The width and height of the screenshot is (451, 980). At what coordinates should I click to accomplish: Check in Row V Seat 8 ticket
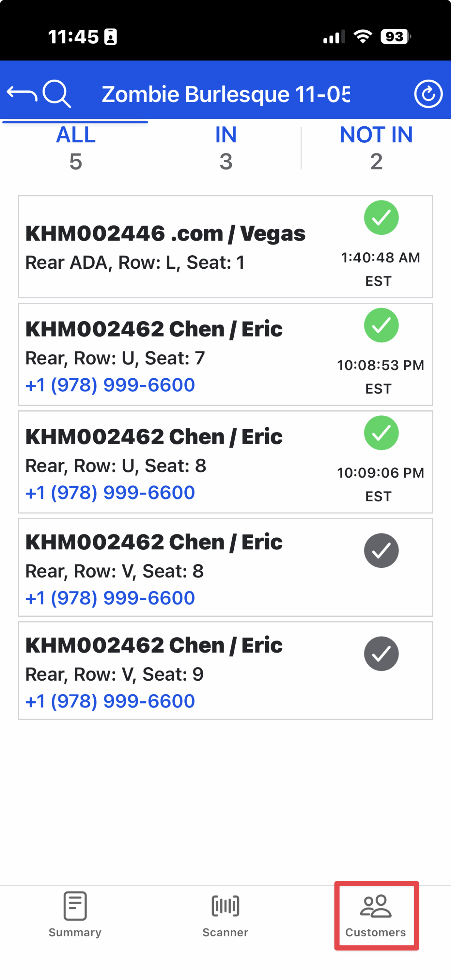point(381,550)
